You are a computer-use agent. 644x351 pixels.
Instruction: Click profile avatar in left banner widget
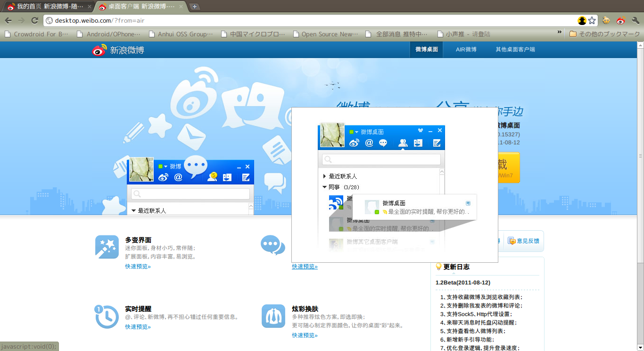[141, 169]
